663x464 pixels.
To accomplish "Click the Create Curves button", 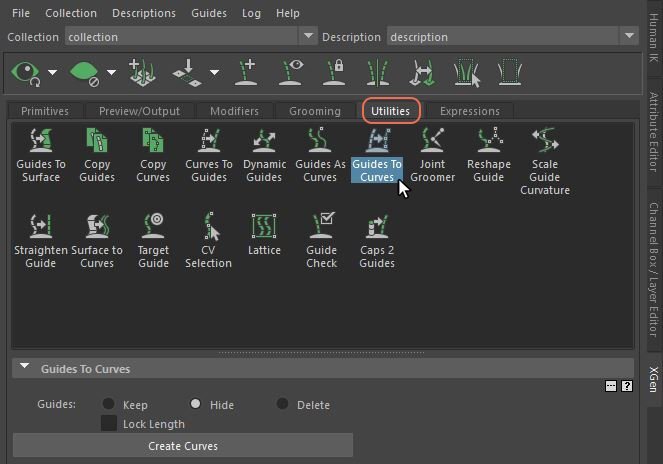I will point(183,445).
